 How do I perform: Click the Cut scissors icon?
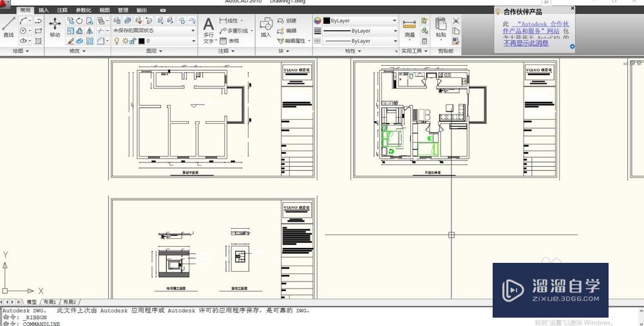[x=455, y=21]
